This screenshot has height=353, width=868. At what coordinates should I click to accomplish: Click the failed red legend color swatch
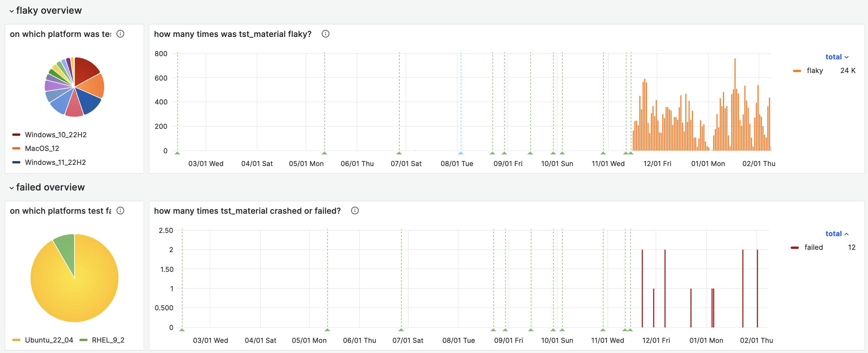tap(794, 248)
